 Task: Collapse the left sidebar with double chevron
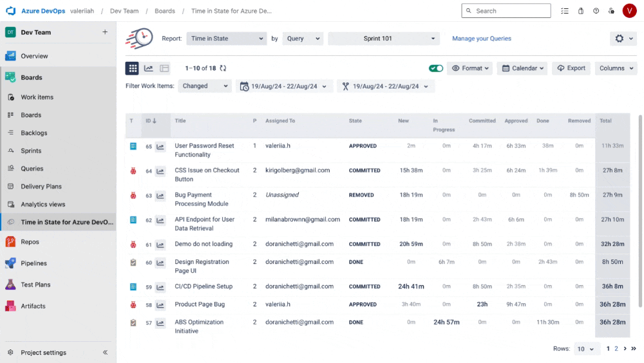(x=106, y=352)
